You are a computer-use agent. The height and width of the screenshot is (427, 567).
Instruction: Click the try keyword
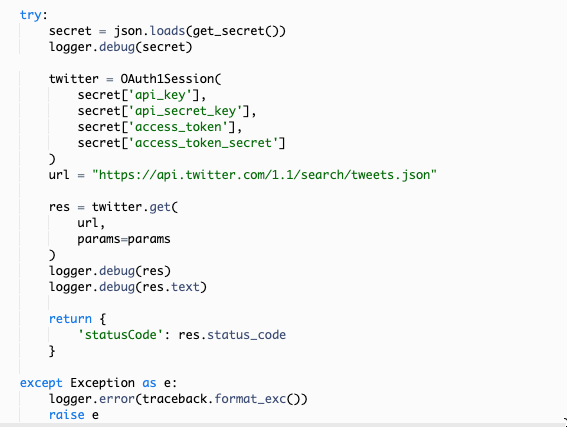coord(30,15)
